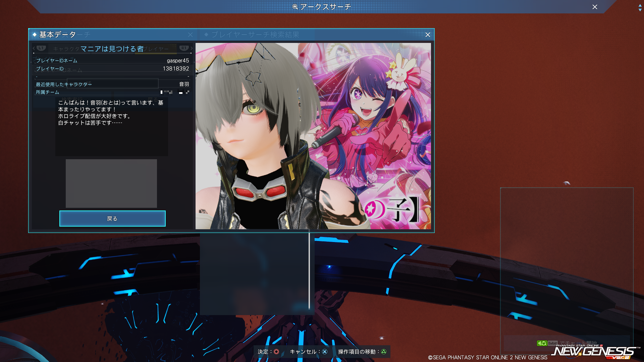The height and width of the screenshot is (362, 644).
Task: Click the Enter chat start input area
Action: point(577,343)
